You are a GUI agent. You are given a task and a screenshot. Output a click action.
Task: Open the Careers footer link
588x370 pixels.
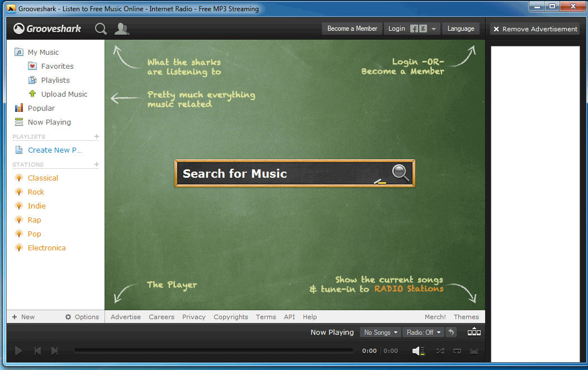162,317
